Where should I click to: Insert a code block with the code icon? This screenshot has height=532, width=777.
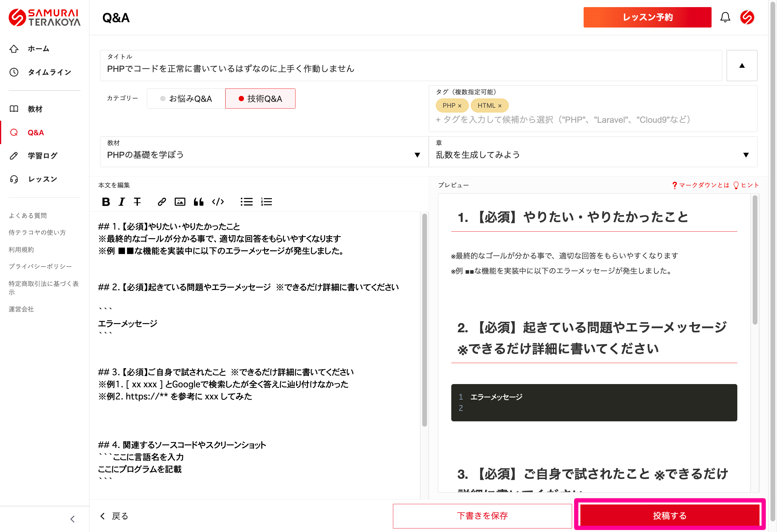coord(218,202)
